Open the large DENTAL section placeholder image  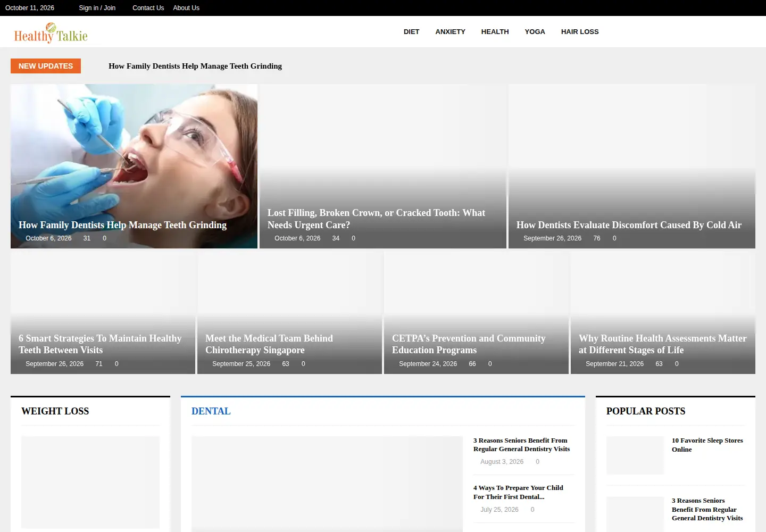[x=327, y=483]
